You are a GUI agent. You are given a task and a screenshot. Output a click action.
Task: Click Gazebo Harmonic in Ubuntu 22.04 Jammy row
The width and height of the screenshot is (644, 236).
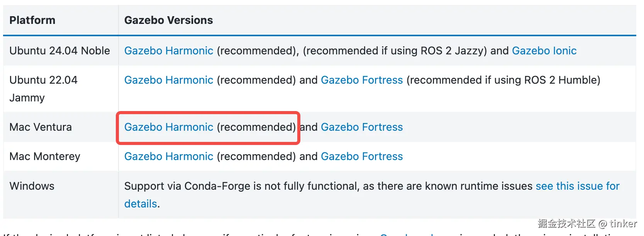[x=169, y=80]
